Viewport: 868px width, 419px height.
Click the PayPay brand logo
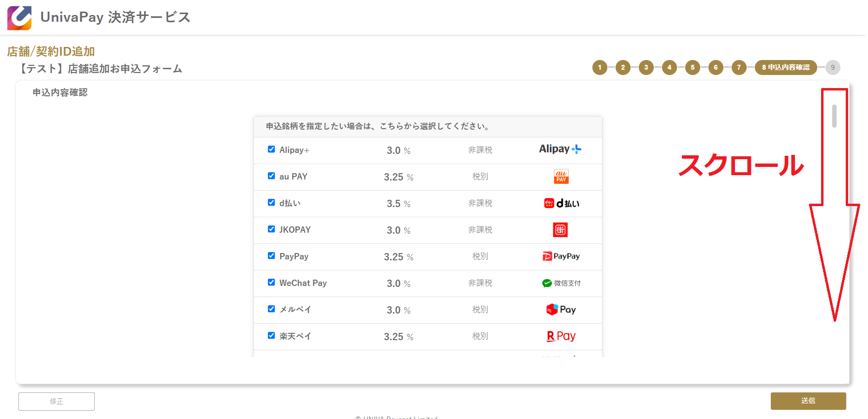561,256
